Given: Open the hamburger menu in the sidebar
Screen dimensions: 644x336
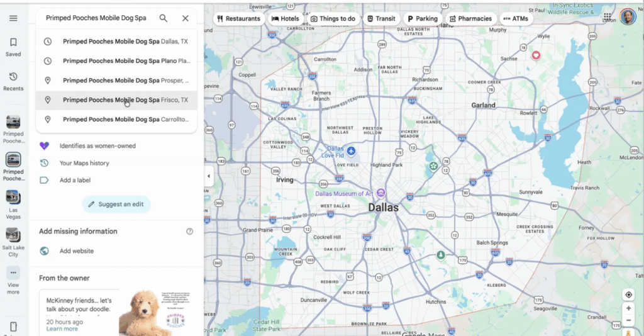Looking at the screenshot, I should click(13, 18).
